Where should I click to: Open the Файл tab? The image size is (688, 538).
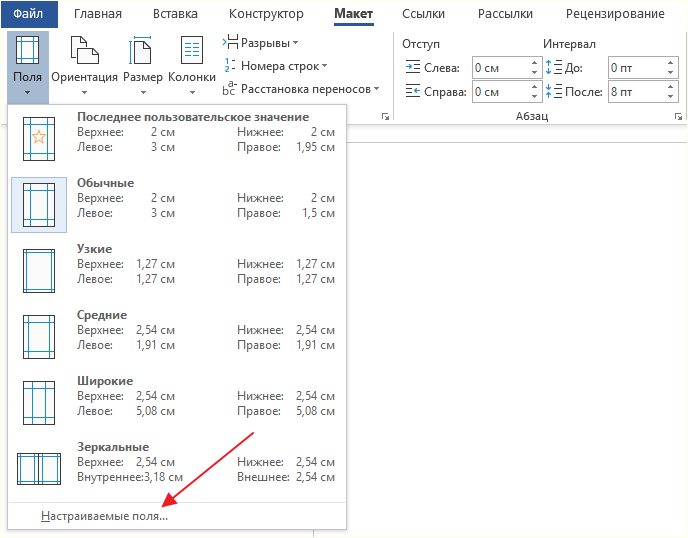click(29, 14)
